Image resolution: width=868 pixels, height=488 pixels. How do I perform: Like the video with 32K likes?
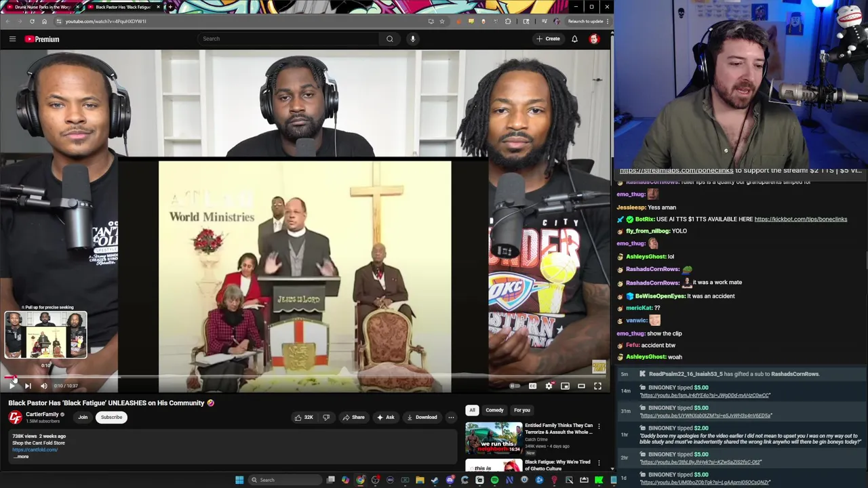pyautogui.click(x=304, y=417)
